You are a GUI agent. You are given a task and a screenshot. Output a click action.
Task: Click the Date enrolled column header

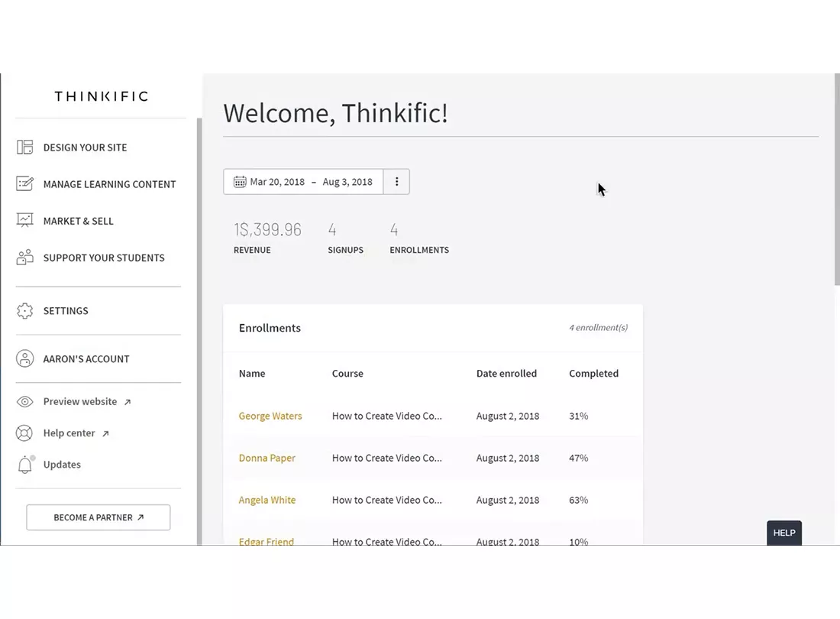pos(506,374)
